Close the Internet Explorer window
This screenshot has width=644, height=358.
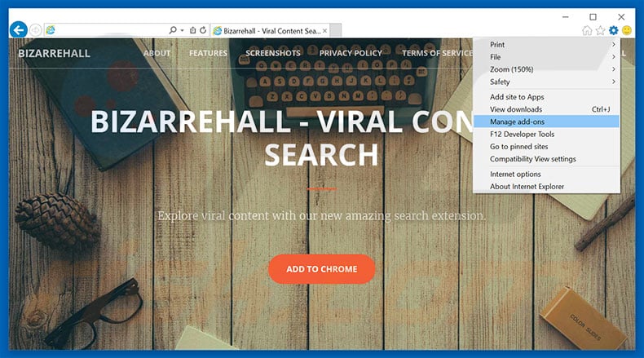pyautogui.click(x=621, y=17)
